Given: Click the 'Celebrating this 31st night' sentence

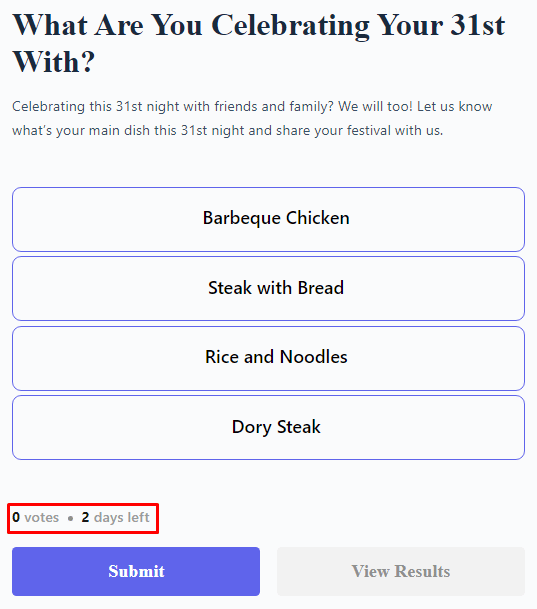Looking at the screenshot, I should tap(173, 106).
